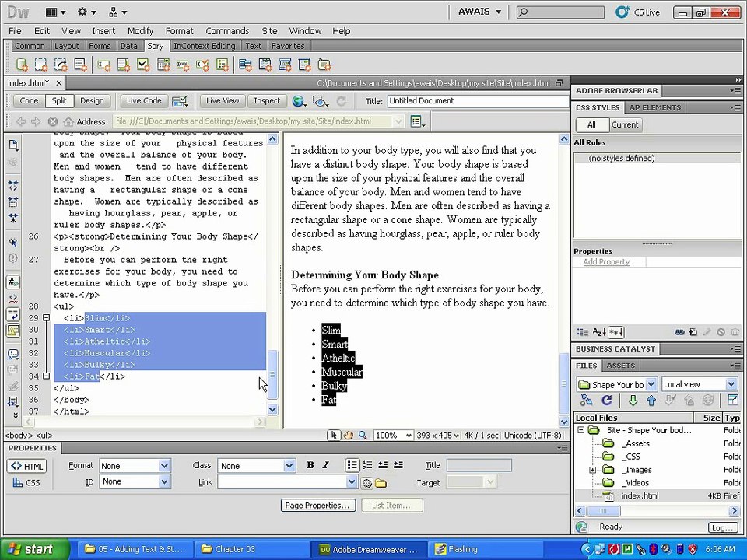Select Current mode in CSS Styles
747x560 pixels.
click(625, 124)
